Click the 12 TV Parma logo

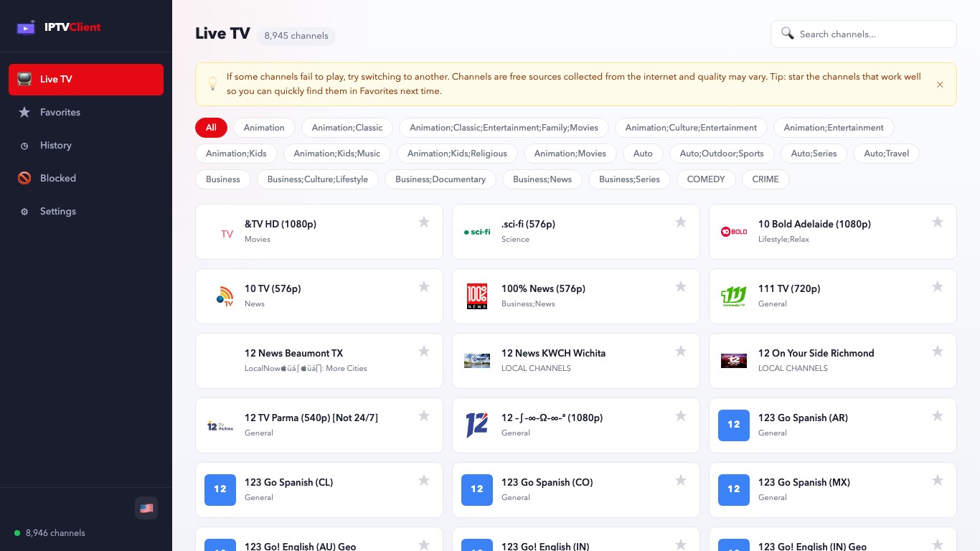pos(220,425)
